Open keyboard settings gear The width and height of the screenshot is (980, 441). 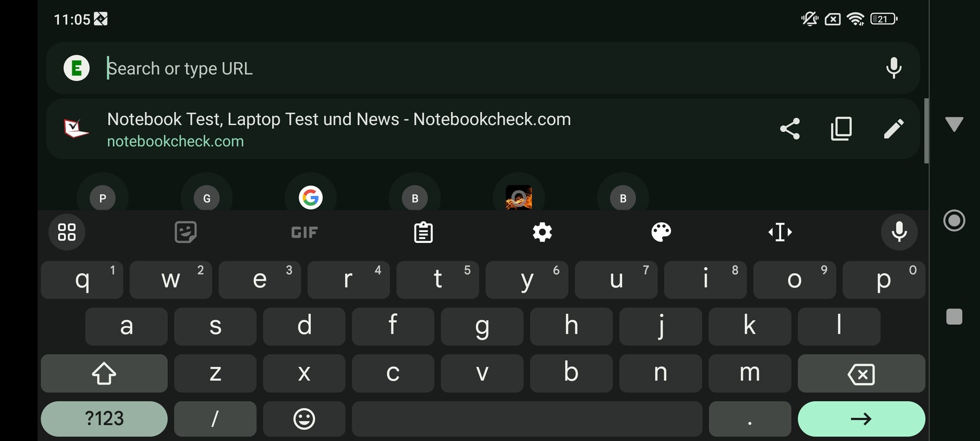tap(542, 232)
